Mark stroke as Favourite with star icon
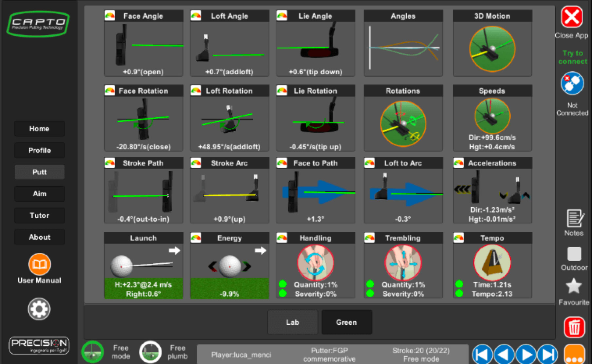Image resolution: width=592 pixels, height=364 pixels. coord(574,286)
